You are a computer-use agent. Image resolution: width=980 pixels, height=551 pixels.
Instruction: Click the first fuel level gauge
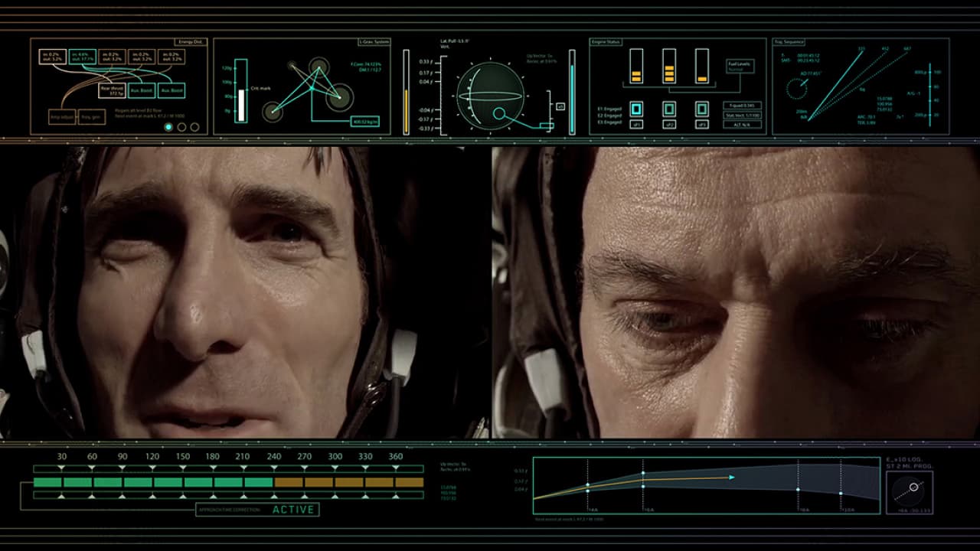(636, 66)
